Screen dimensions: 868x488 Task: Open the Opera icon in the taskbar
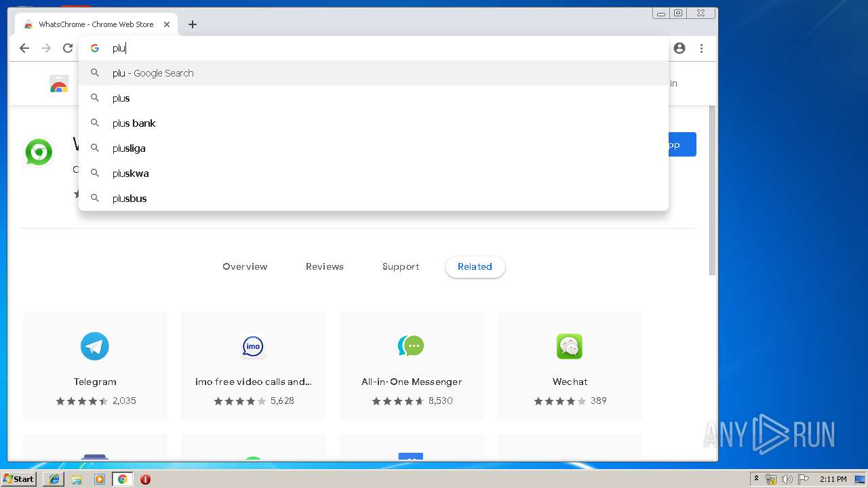(145, 479)
